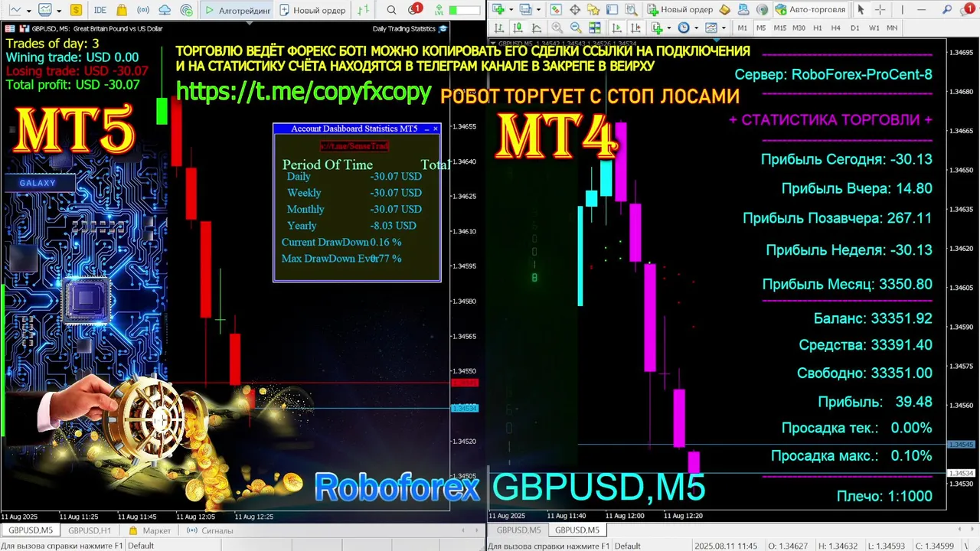Expand the MT5 indicators dropdown arrow
980x551 pixels.
coord(59,11)
